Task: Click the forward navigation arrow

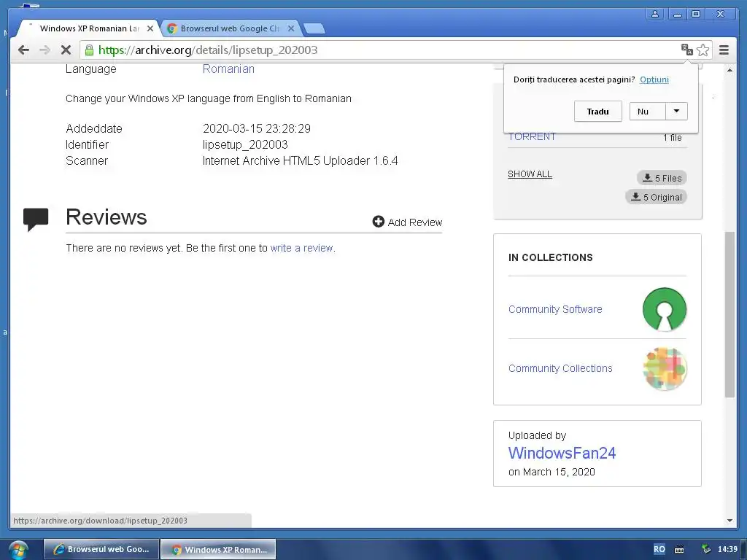Action: coord(44,50)
